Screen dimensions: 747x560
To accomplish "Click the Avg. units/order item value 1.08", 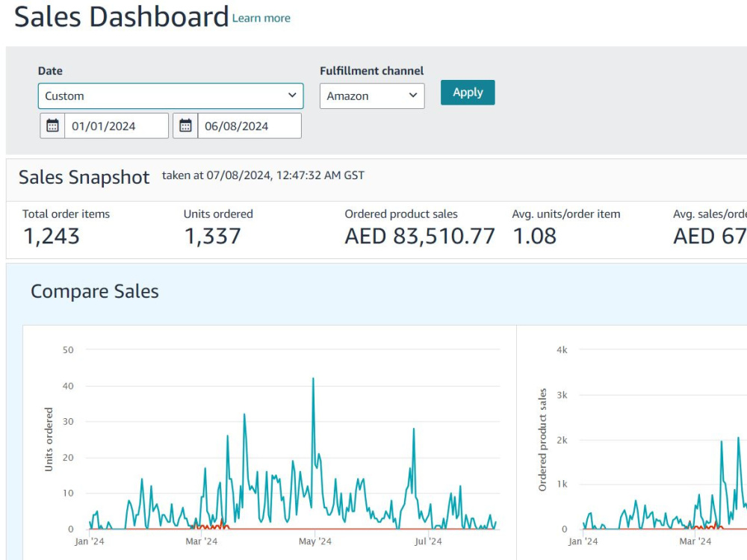I will [535, 236].
